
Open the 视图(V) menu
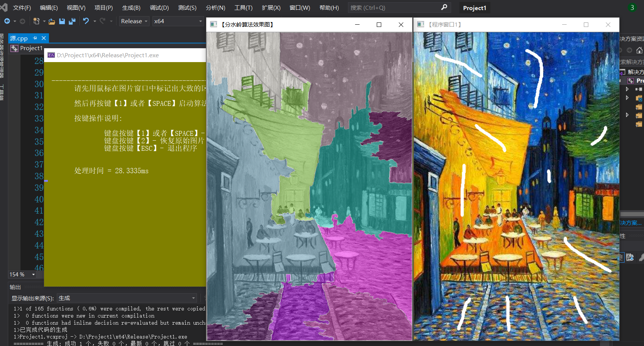point(76,7)
